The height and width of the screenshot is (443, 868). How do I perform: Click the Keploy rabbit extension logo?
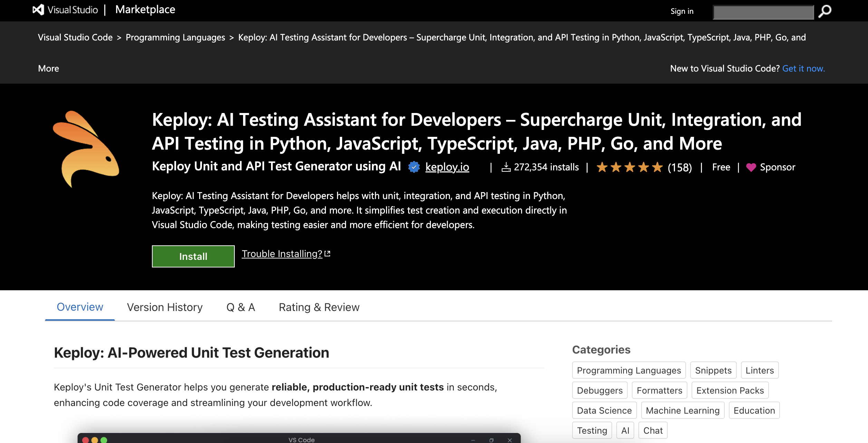pyautogui.click(x=86, y=149)
